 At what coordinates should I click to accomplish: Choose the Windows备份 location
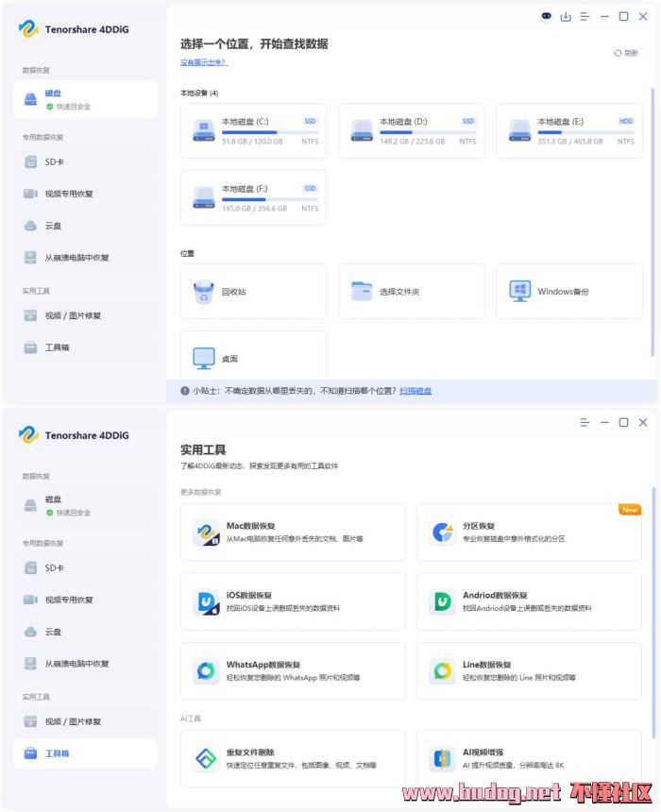click(x=569, y=292)
